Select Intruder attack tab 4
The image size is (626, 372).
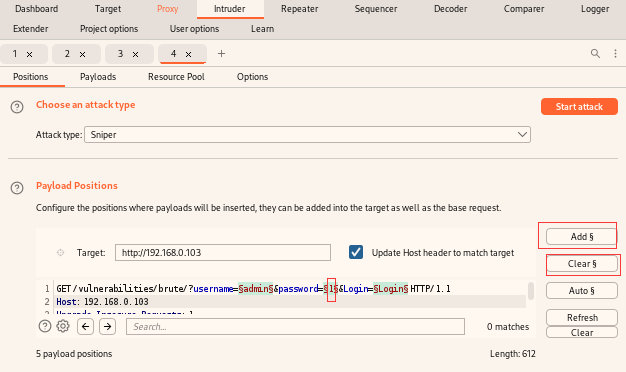pos(173,53)
